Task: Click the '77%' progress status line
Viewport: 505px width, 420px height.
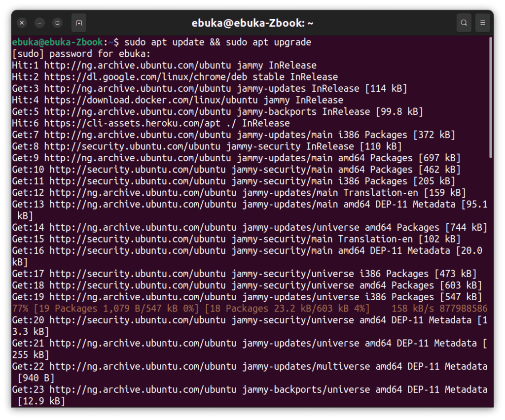Action: (x=250, y=309)
